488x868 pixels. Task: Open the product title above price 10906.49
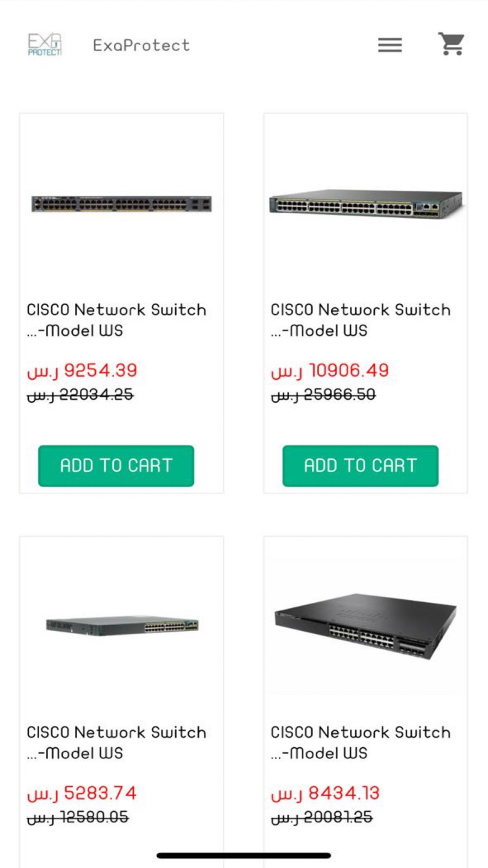pyautogui.click(x=361, y=320)
